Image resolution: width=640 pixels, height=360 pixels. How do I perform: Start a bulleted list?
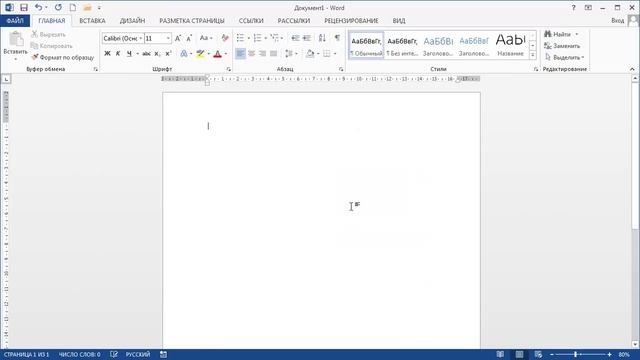coord(240,38)
